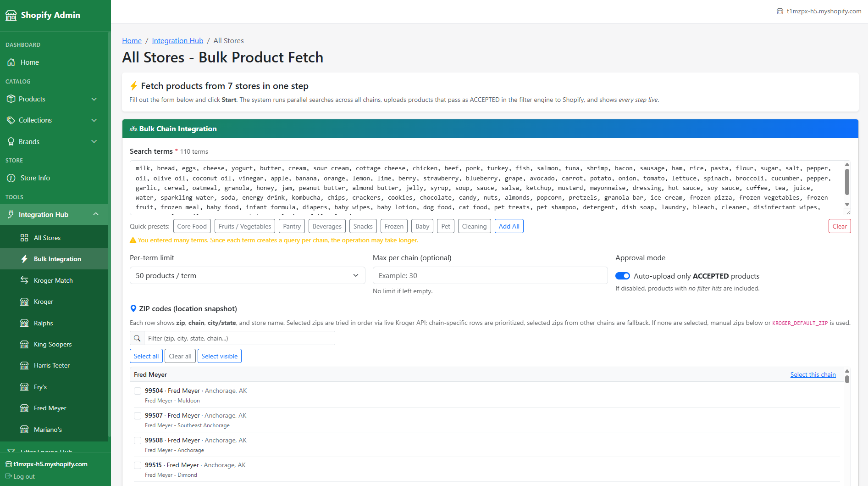The height and width of the screenshot is (486, 868).
Task: Apply the Frozen preset
Action: click(394, 226)
